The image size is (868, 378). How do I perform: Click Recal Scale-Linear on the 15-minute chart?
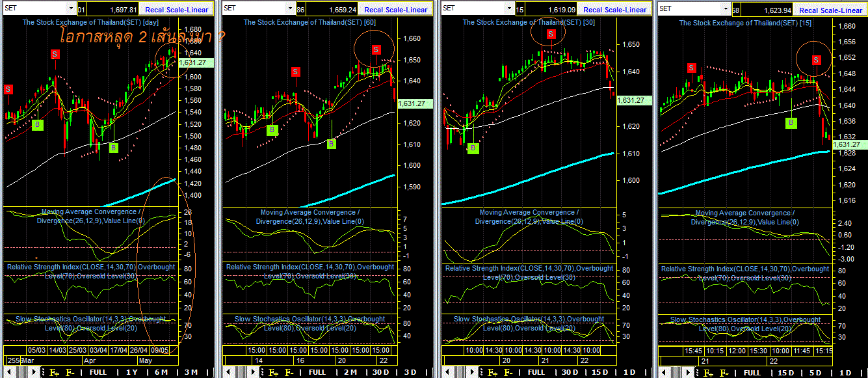pos(831,9)
